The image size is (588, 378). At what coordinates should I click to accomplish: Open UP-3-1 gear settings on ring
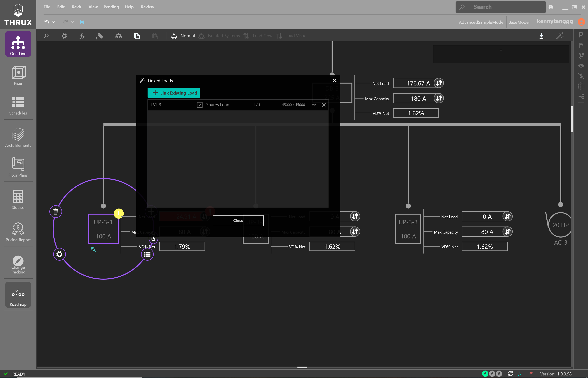[59, 254]
